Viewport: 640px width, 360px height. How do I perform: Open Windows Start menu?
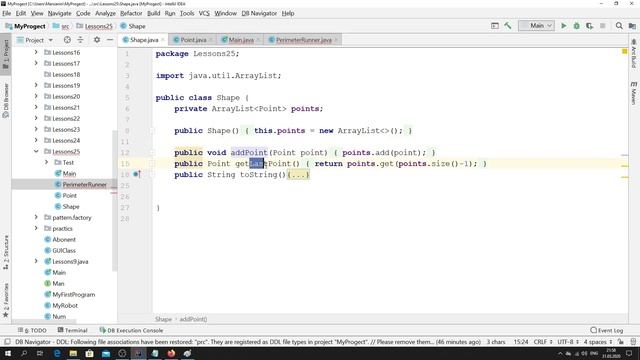[8, 353]
